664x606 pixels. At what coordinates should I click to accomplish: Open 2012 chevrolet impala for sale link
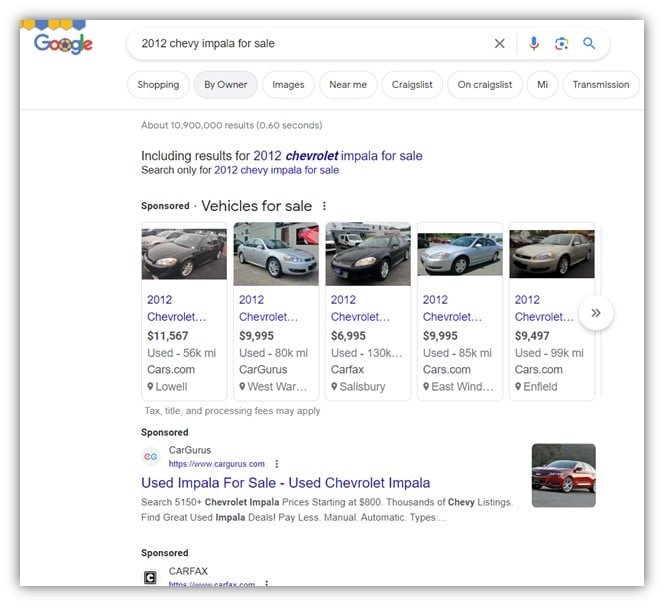tap(338, 156)
